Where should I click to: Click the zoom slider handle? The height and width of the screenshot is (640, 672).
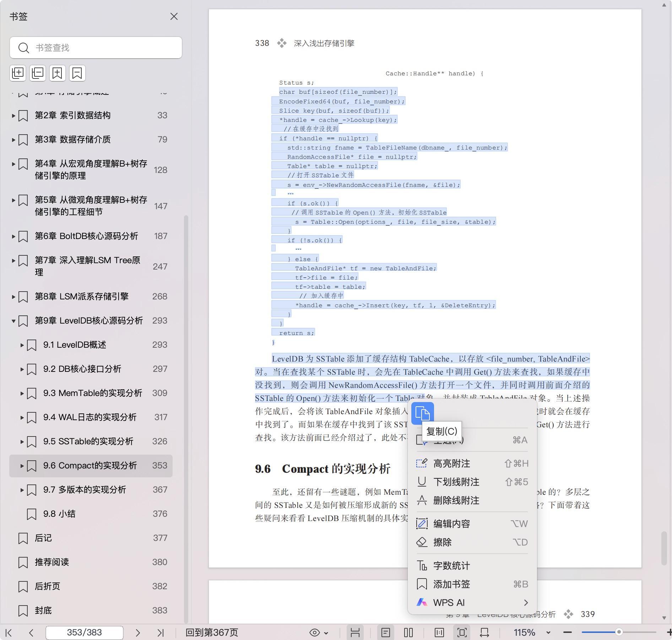(619, 632)
